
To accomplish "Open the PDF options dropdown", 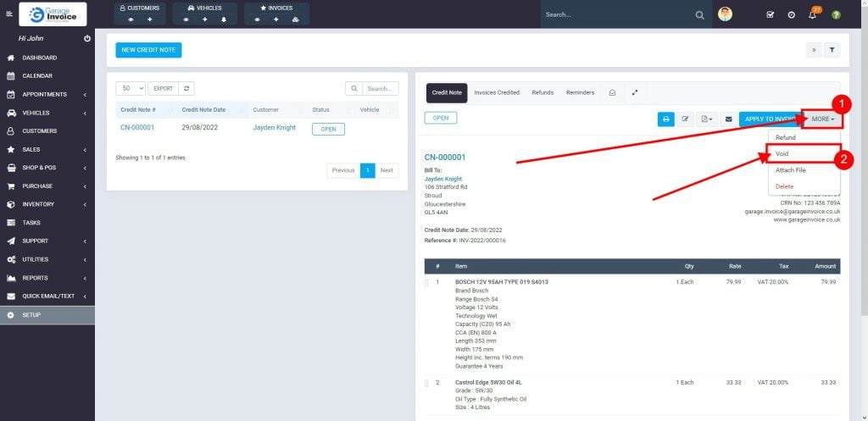I will 707,119.
